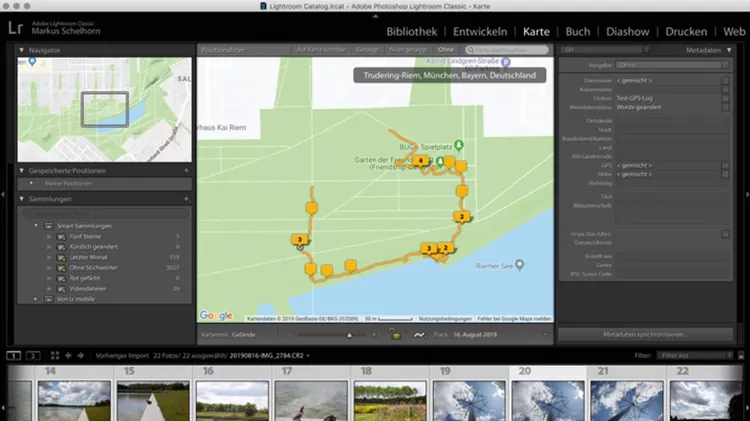Select filmstrip thumbnail 20
750x421 pixels.
pyautogui.click(x=548, y=401)
